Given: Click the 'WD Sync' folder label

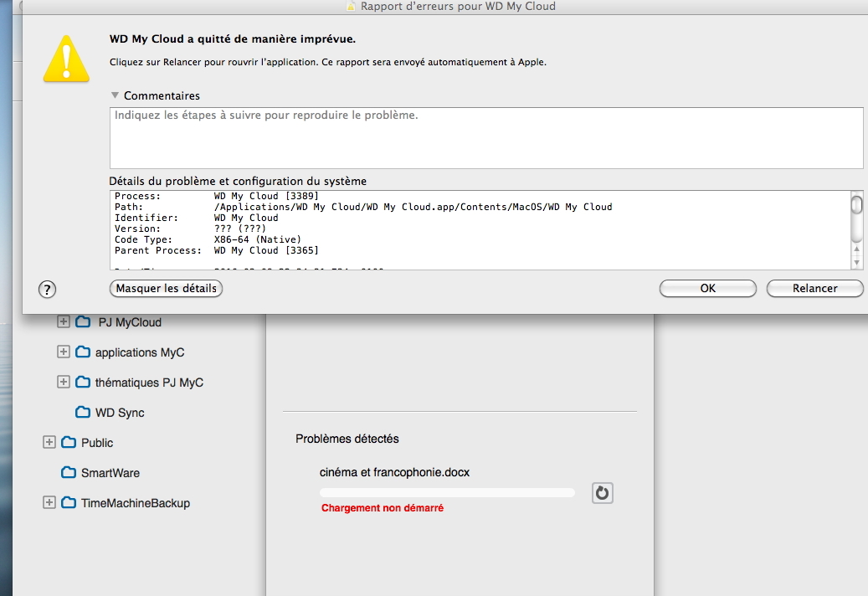Looking at the screenshot, I should click(120, 413).
